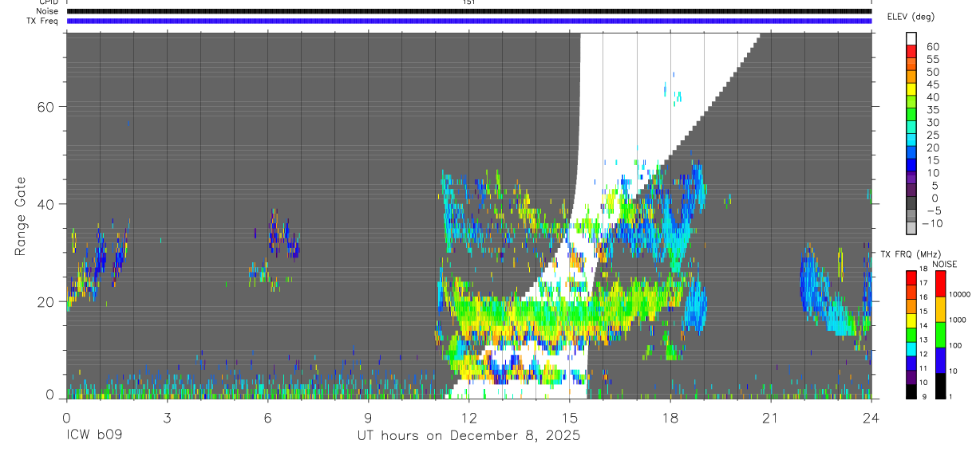
Task: Click the '60' tick label on the Range Gate axis
Action: (x=47, y=107)
